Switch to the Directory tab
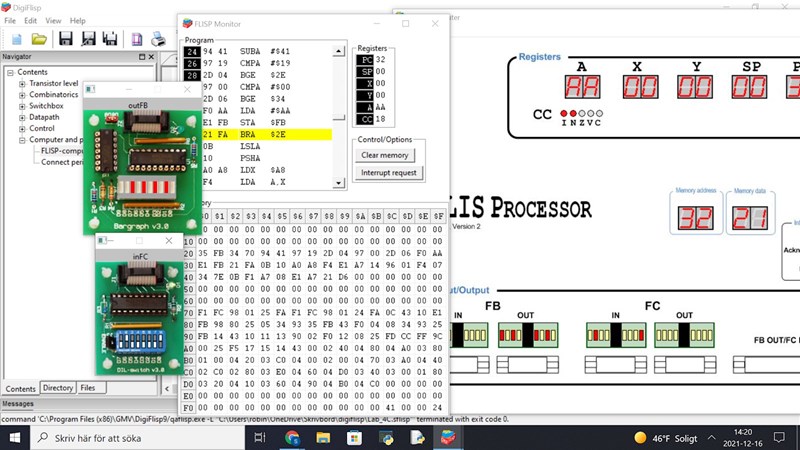The width and height of the screenshot is (800, 450). pos(58,388)
